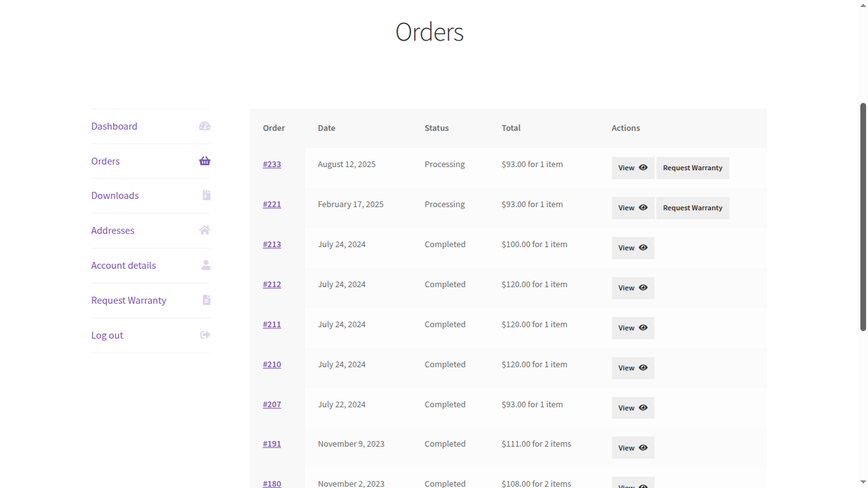The image size is (868, 488).
Task: Click the eye icon beside View for order #221
Action: point(643,208)
